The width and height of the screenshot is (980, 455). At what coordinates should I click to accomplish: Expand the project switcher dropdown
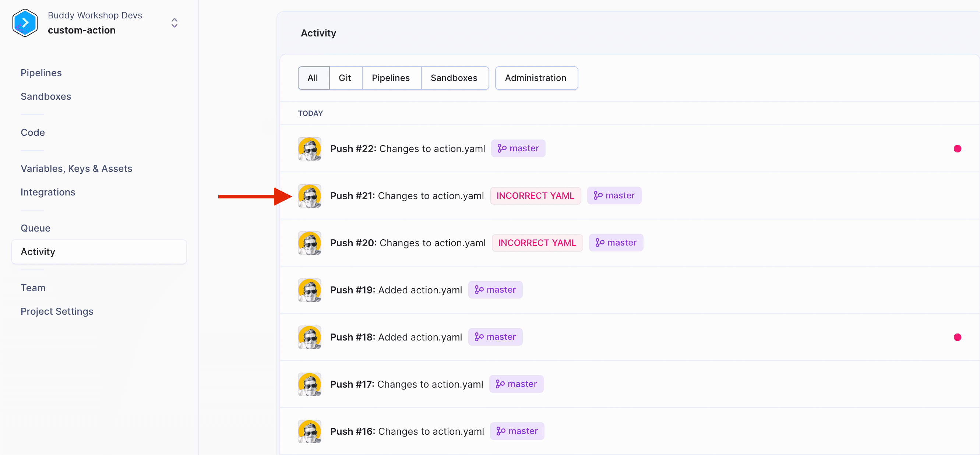coord(175,24)
